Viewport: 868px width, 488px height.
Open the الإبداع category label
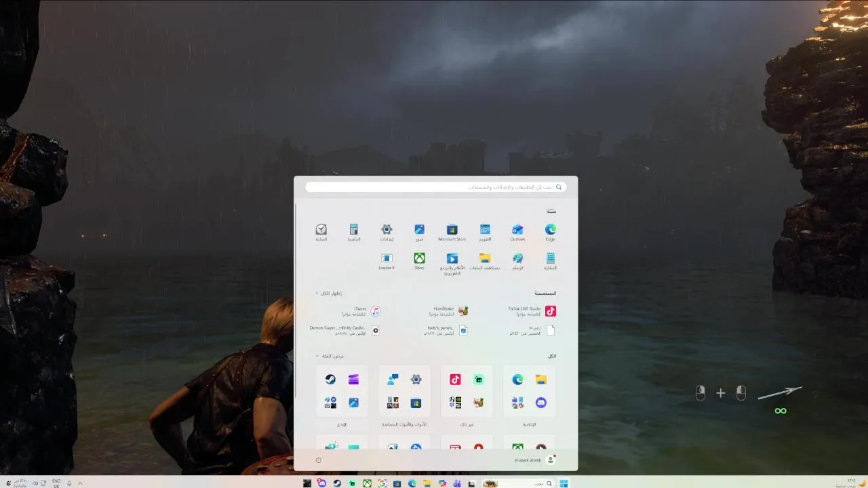point(342,424)
